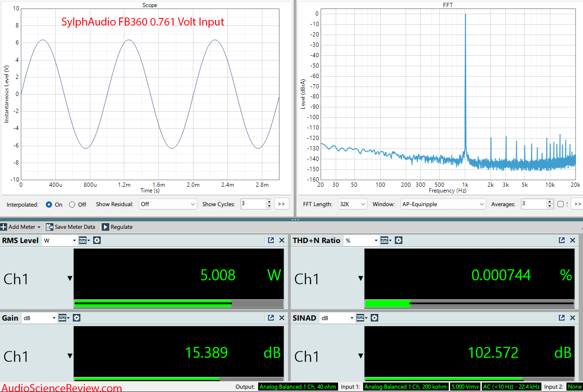
Task: Open Gain unit dropdown (dB)
Action: [x=40, y=318]
